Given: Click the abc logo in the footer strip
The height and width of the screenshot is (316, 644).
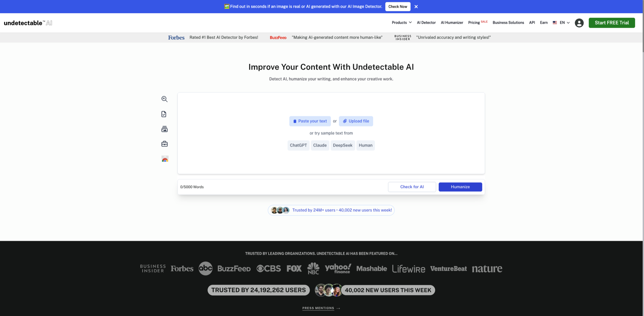Looking at the screenshot, I should coord(205,268).
